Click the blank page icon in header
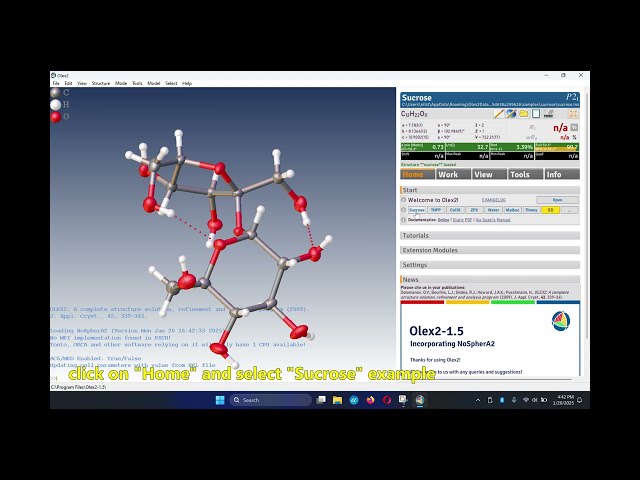640x480 pixels. coord(536,114)
